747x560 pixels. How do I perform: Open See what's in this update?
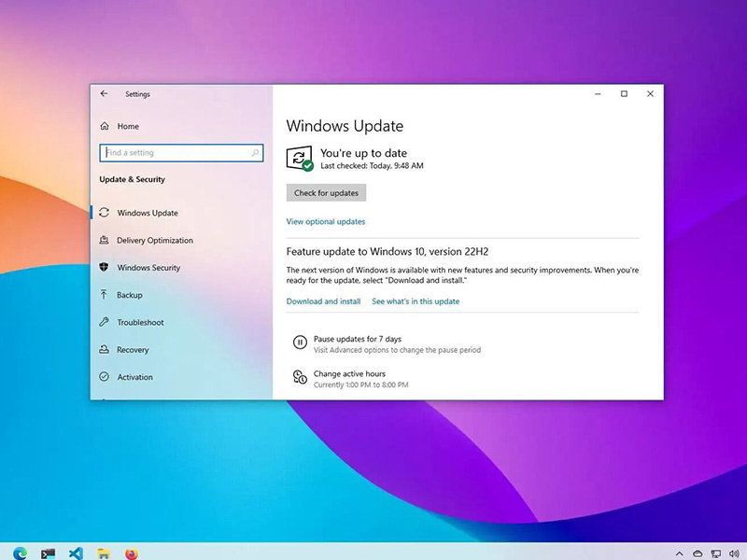pyautogui.click(x=416, y=301)
